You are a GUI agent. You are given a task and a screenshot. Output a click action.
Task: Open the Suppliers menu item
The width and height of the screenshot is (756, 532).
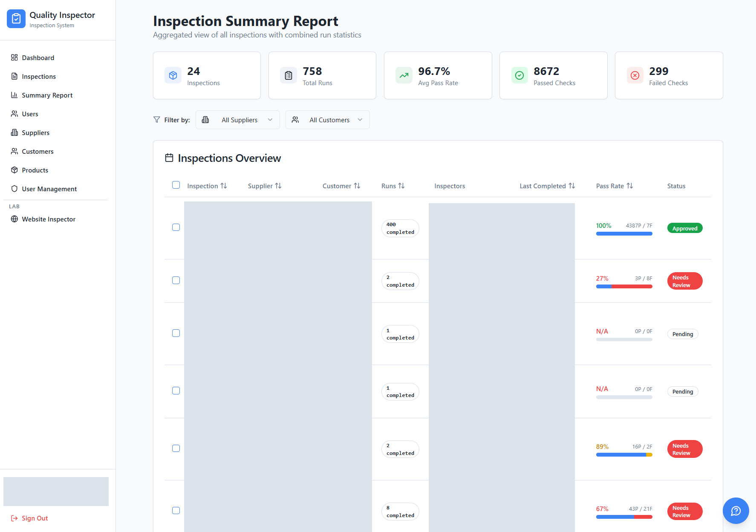(55, 132)
